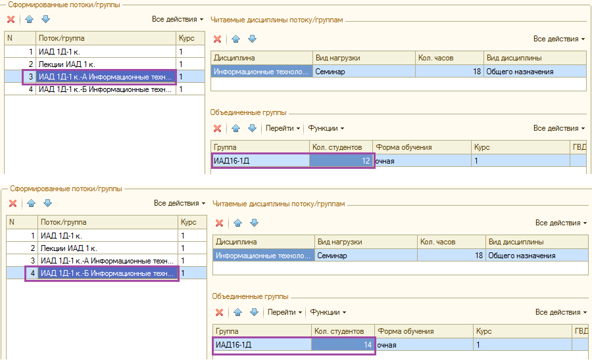The width and height of the screenshot is (592, 364).
Task: Move stream up in top formed streams toolbar
Action: [x=29, y=19]
